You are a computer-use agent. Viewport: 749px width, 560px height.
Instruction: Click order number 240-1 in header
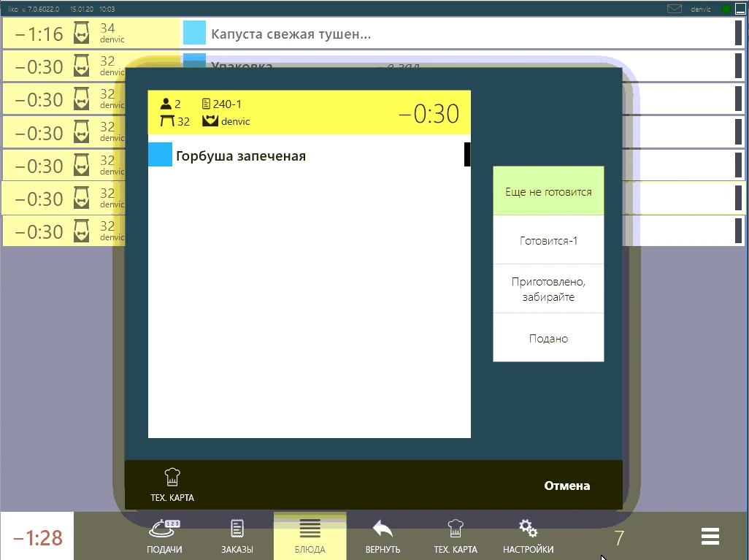point(222,104)
